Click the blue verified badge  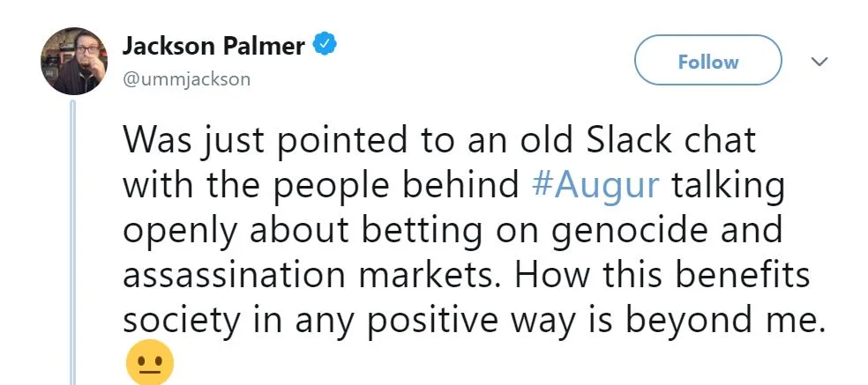pyautogui.click(x=325, y=44)
